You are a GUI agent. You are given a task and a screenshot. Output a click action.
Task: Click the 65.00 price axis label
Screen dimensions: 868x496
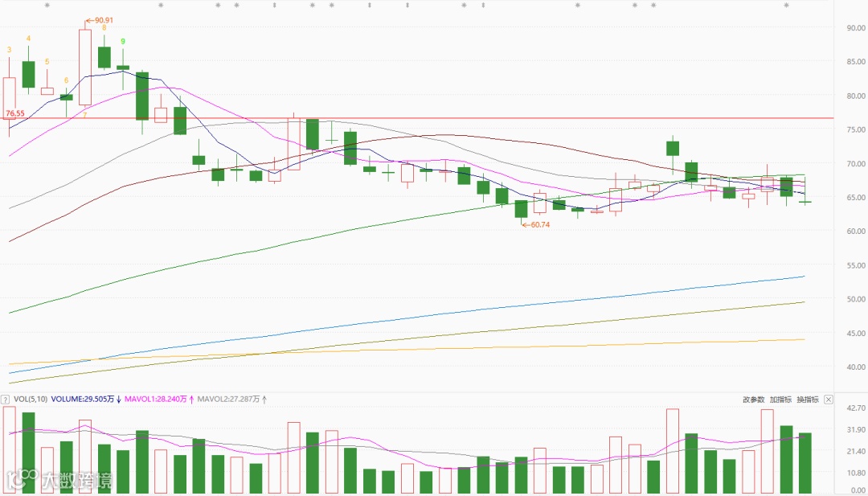click(854, 198)
